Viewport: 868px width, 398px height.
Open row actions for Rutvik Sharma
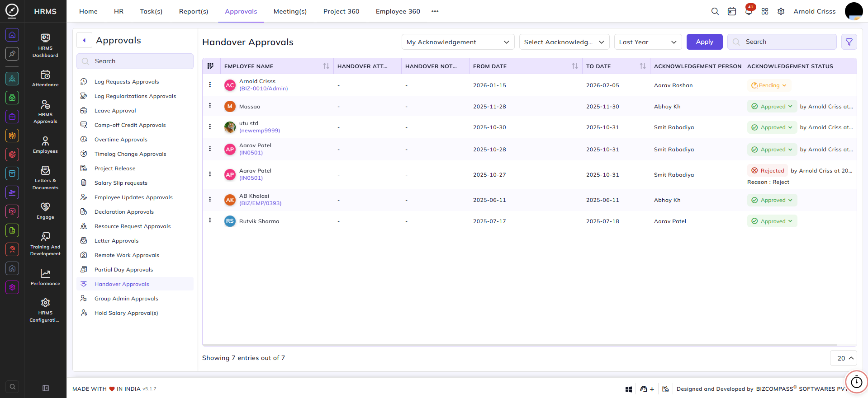[210, 220]
